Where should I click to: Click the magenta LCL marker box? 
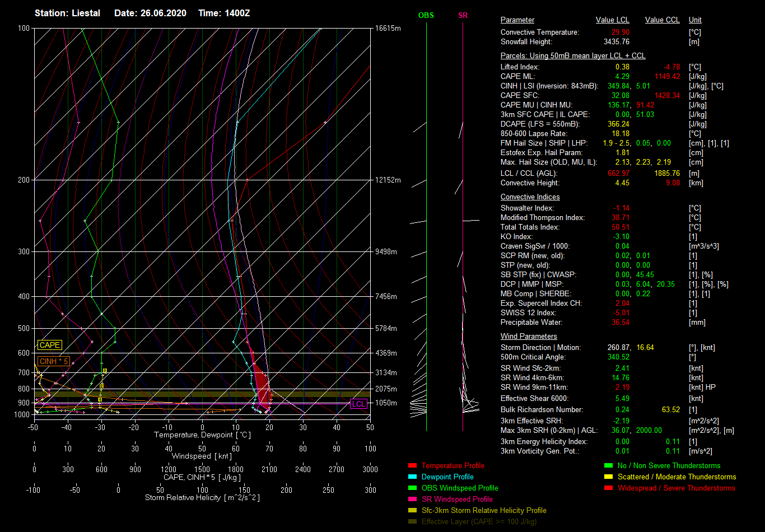(358, 404)
